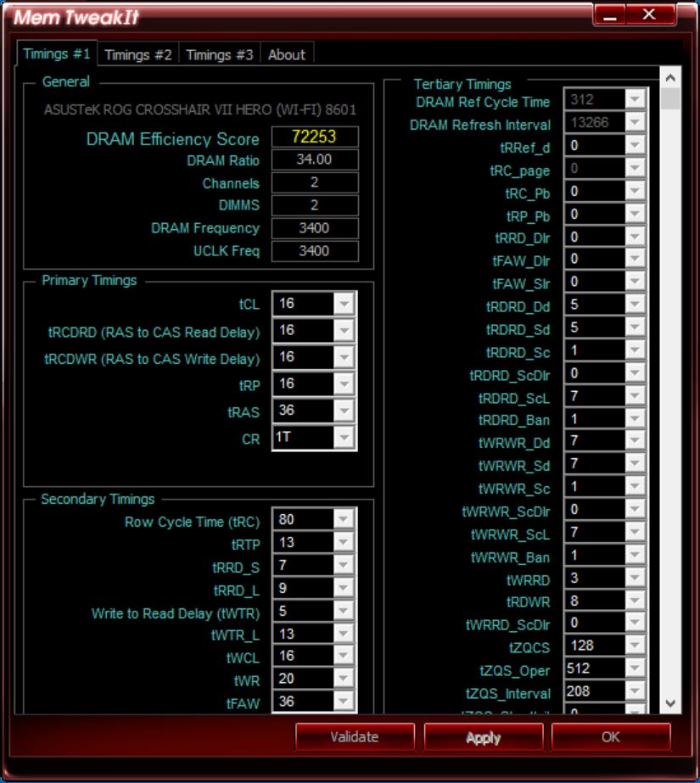The height and width of the screenshot is (783, 700).
Task: Open the tZQS_Oper dropdown arrow
Action: point(636,668)
